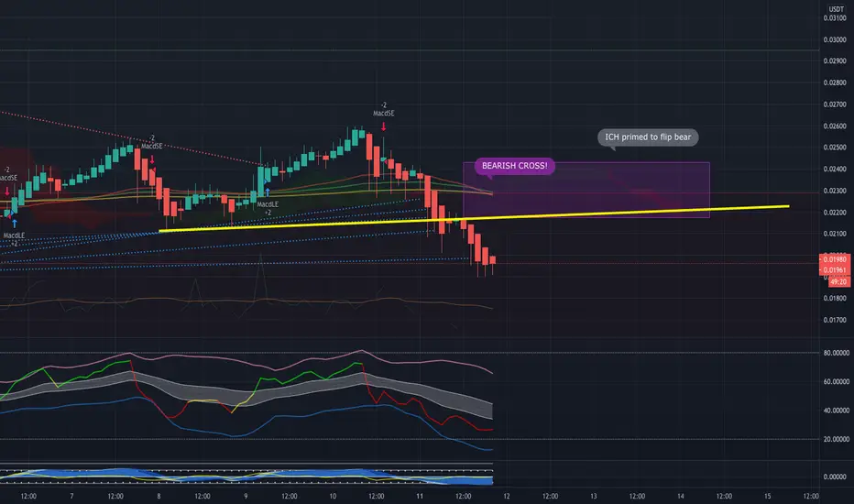854x504 pixels.
Task: Click the 0.02700 price axis label
Action: click(x=835, y=104)
